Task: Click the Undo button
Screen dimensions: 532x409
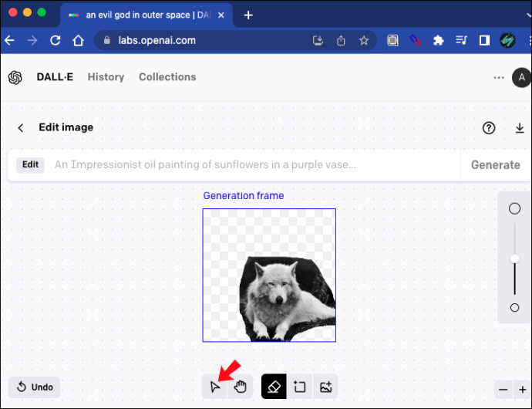Action: pos(34,387)
